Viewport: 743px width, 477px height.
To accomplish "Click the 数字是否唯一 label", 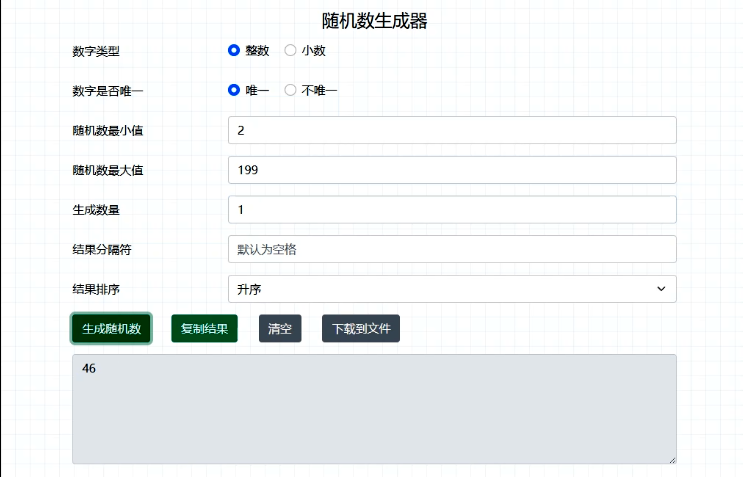I will point(108,91).
